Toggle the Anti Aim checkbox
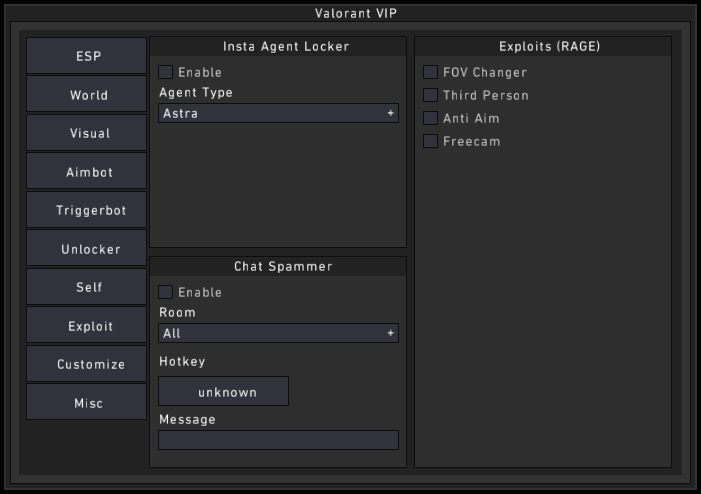Screen dimensions: 701x494 coord(431,118)
